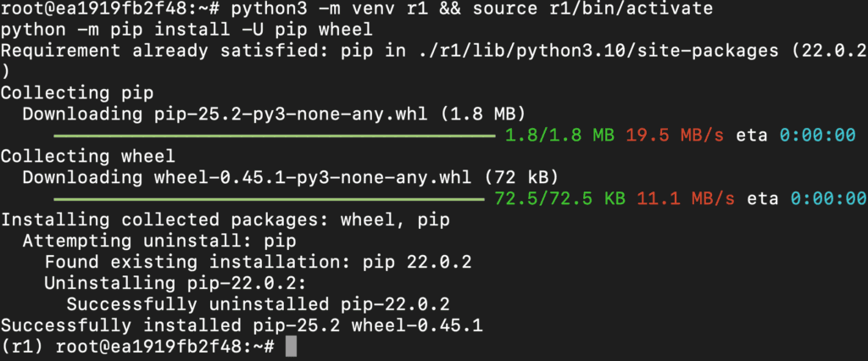The image size is (868, 361).
Task: Click the red '11.1 MB/s' speed text
Action: (685, 199)
